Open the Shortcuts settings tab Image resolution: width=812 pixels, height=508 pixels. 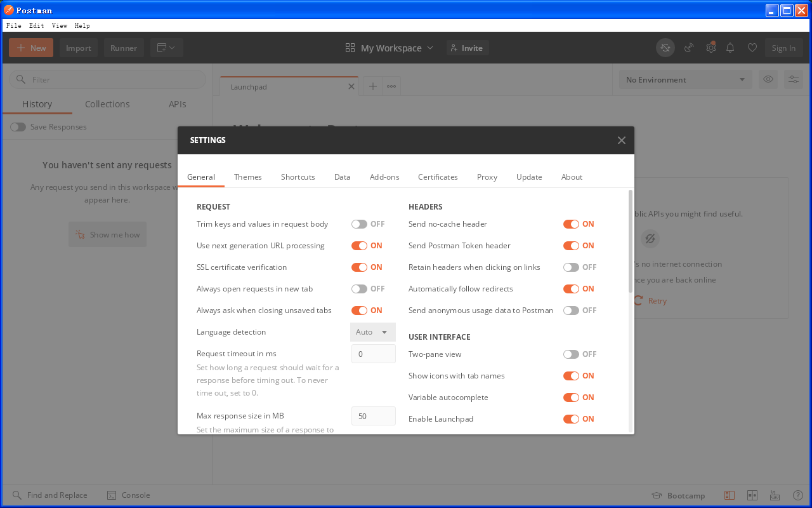coord(298,177)
